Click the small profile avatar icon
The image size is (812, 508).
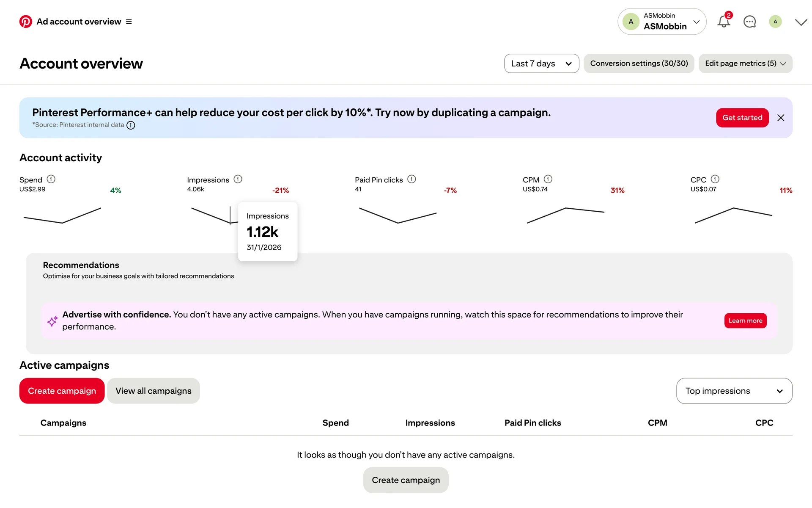(775, 22)
